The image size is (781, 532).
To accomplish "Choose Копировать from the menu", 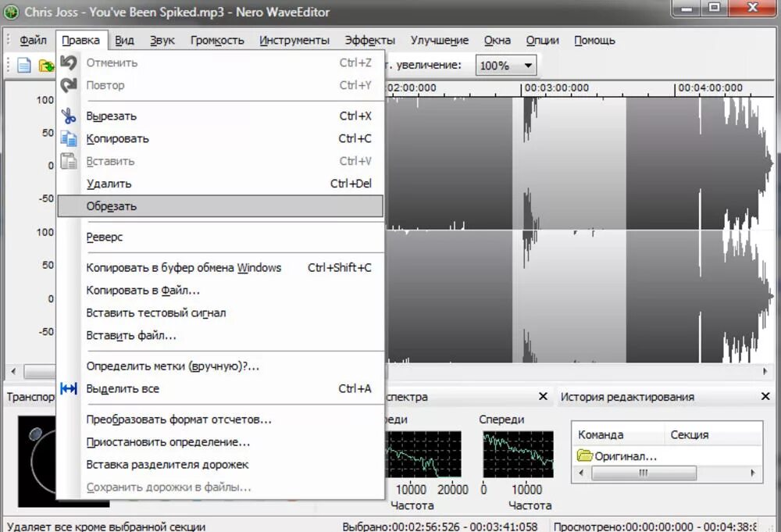I will [x=220, y=138].
